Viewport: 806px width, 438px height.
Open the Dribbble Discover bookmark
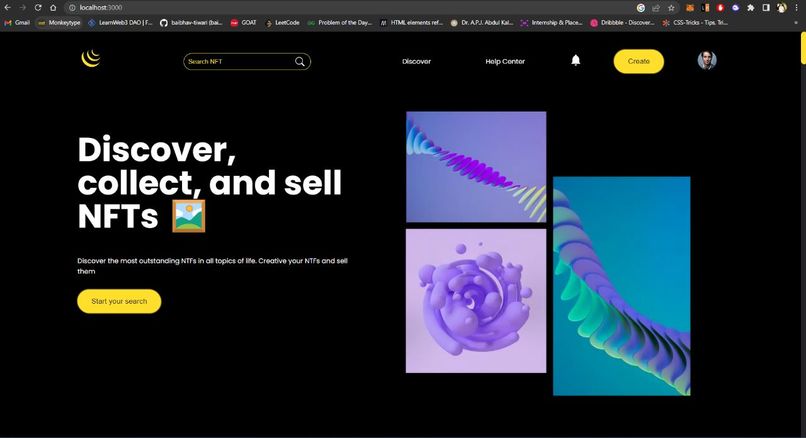click(x=622, y=23)
